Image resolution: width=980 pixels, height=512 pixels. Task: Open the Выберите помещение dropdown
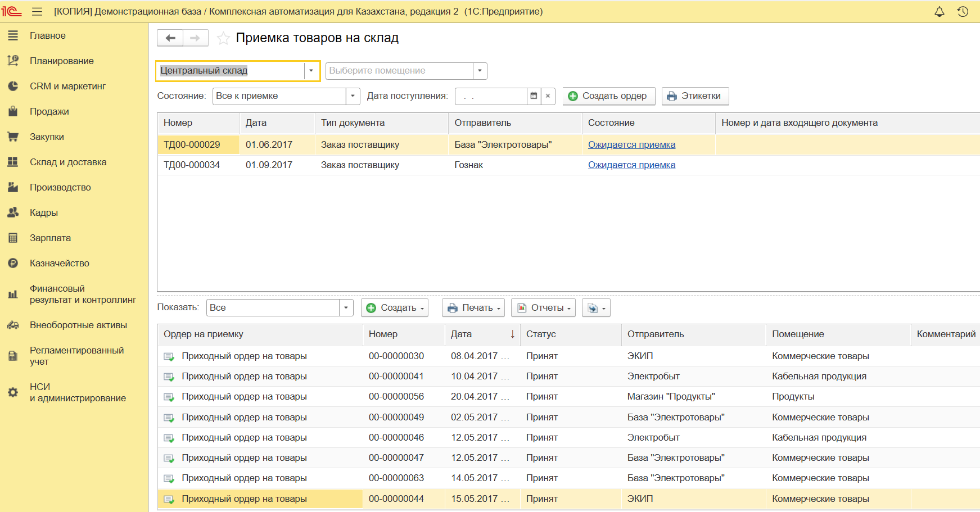480,71
